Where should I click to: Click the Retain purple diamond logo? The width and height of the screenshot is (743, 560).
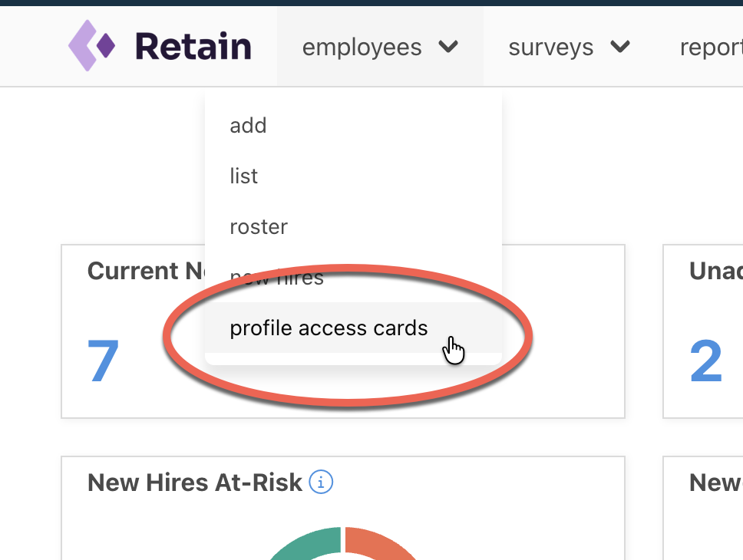click(x=91, y=45)
